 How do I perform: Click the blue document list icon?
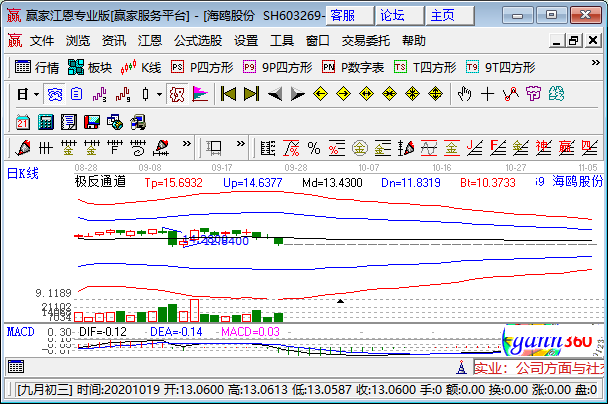coord(76,94)
